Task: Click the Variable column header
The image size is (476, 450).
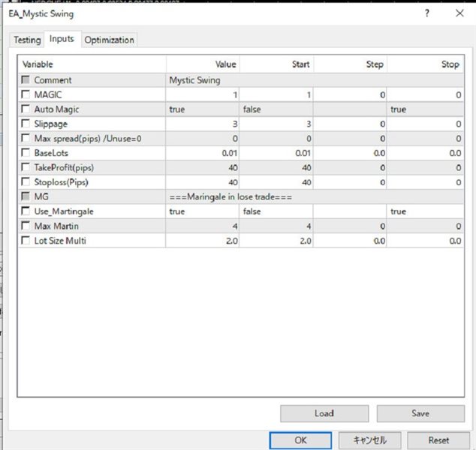Action: [x=92, y=64]
